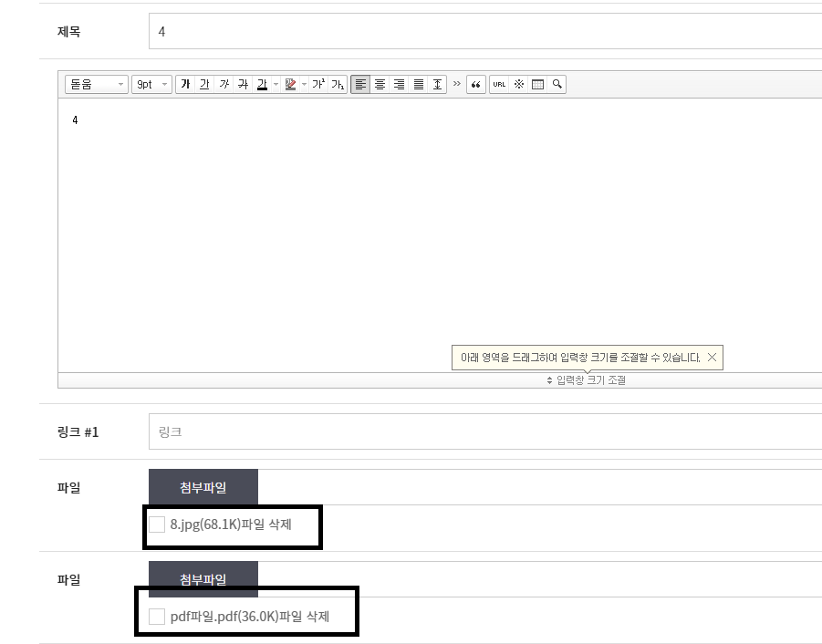Check delete box for 8.jpg file
The image size is (822, 644).
157,525
